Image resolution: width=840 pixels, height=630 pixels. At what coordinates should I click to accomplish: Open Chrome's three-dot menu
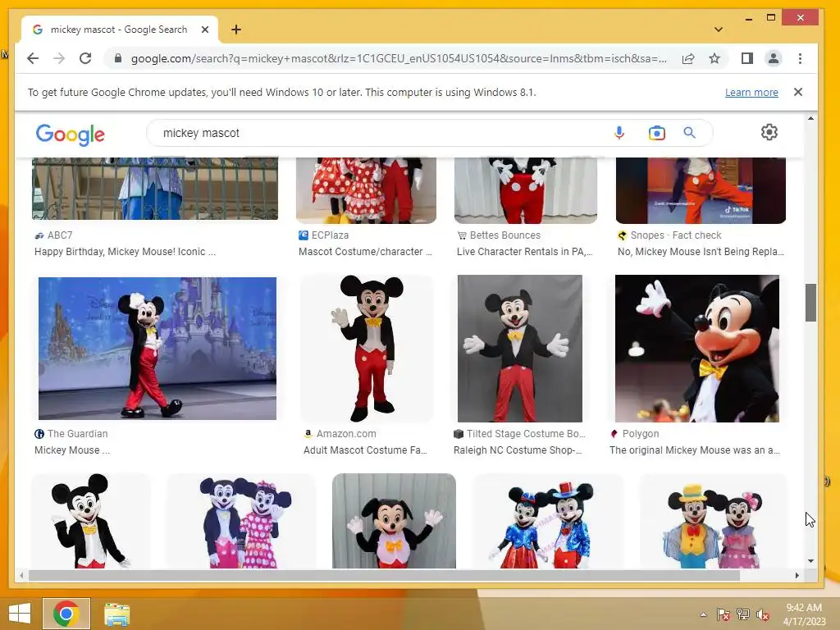click(x=800, y=58)
